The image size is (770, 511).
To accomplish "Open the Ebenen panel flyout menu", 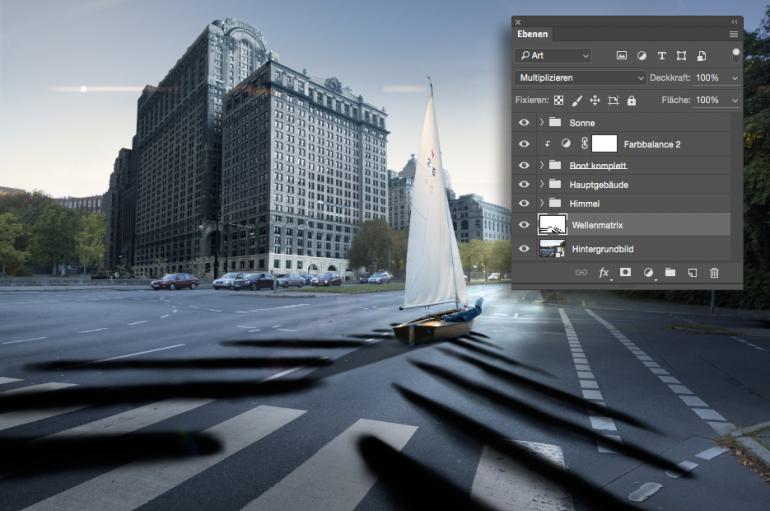I will tap(734, 34).
